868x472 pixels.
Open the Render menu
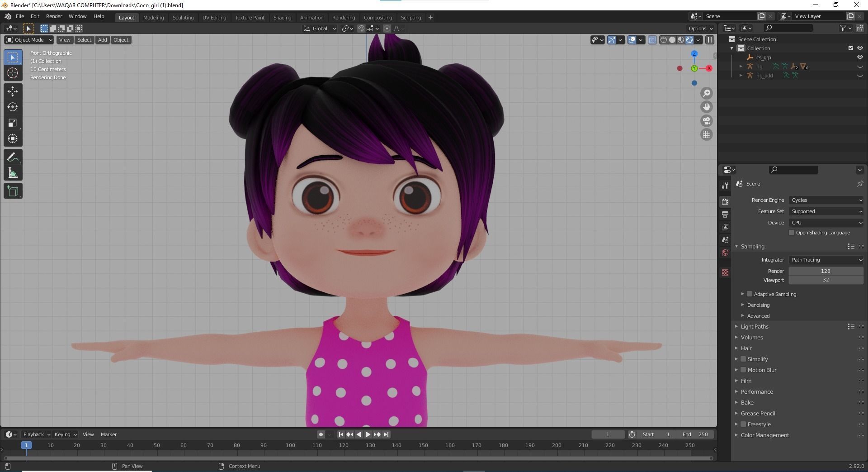(54, 16)
